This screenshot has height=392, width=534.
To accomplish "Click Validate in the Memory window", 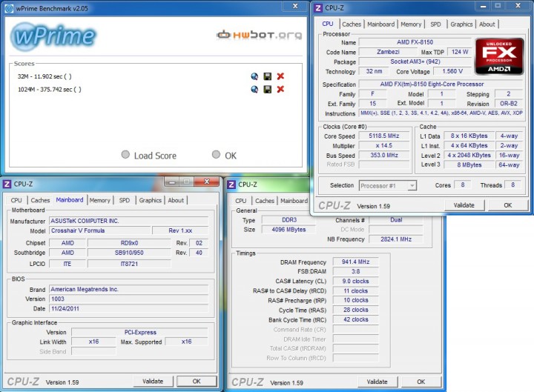I will (x=377, y=382).
